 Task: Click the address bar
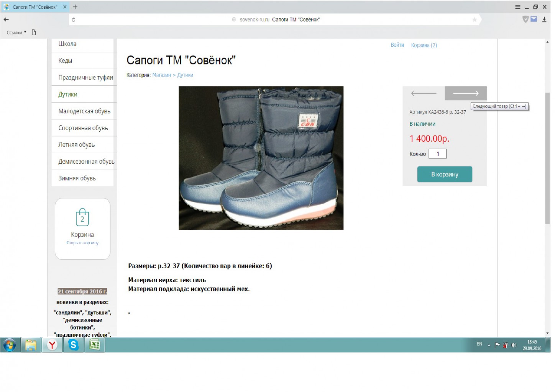pos(276,20)
